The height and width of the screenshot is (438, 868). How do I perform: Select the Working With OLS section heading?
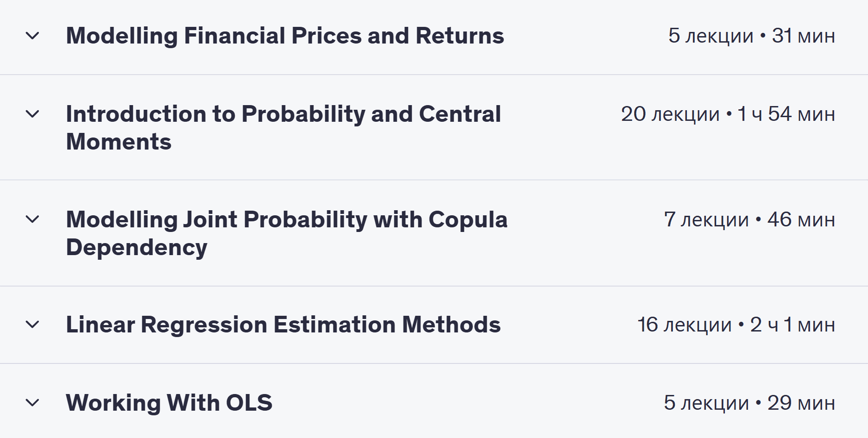point(169,403)
